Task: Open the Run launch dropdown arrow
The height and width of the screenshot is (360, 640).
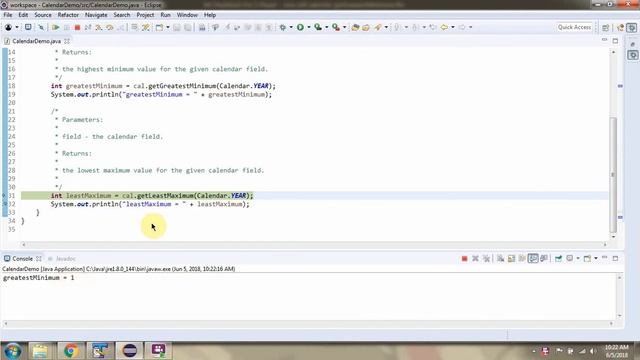Action: (x=309, y=27)
